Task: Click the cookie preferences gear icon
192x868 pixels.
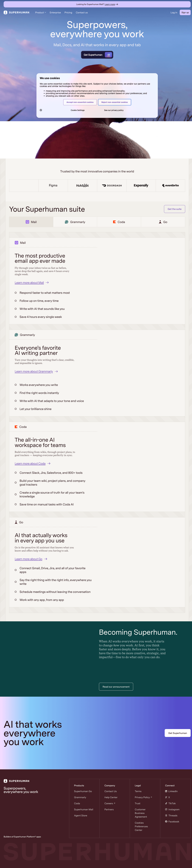Action: tap(41, 110)
